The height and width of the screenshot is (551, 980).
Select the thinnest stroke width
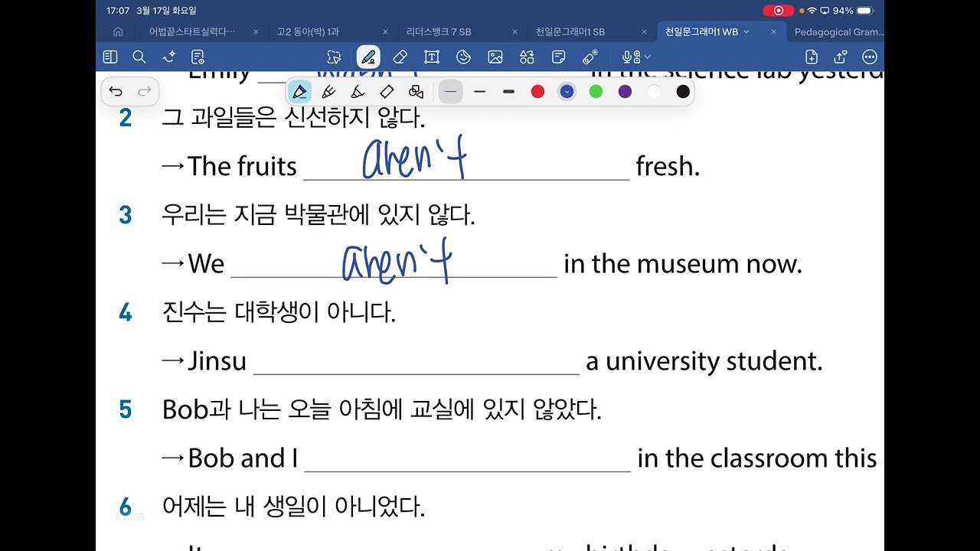tap(451, 92)
